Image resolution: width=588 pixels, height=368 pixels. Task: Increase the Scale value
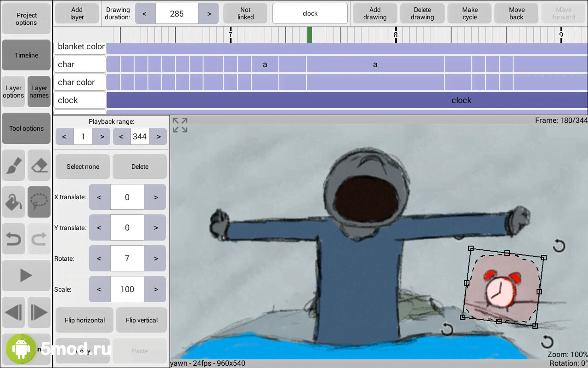(x=156, y=289)
